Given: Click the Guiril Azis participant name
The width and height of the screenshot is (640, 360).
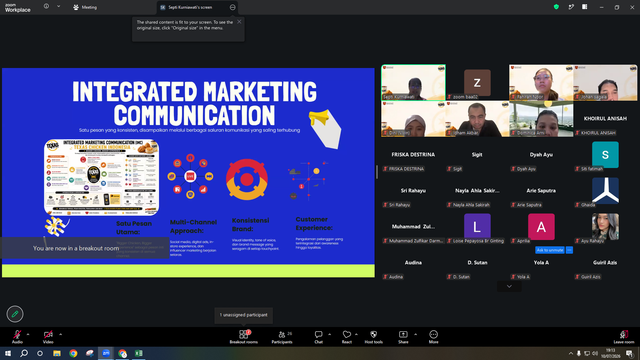Looking at the screenshot, I should [605, 262].
